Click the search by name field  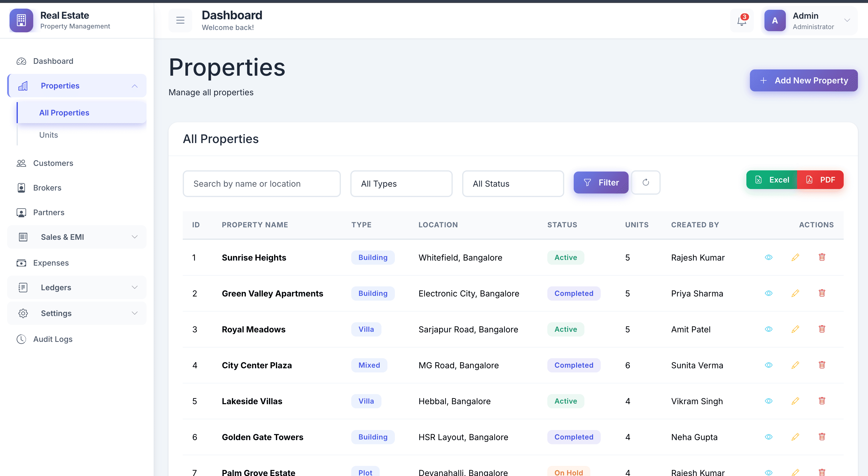tap(261, 184)
